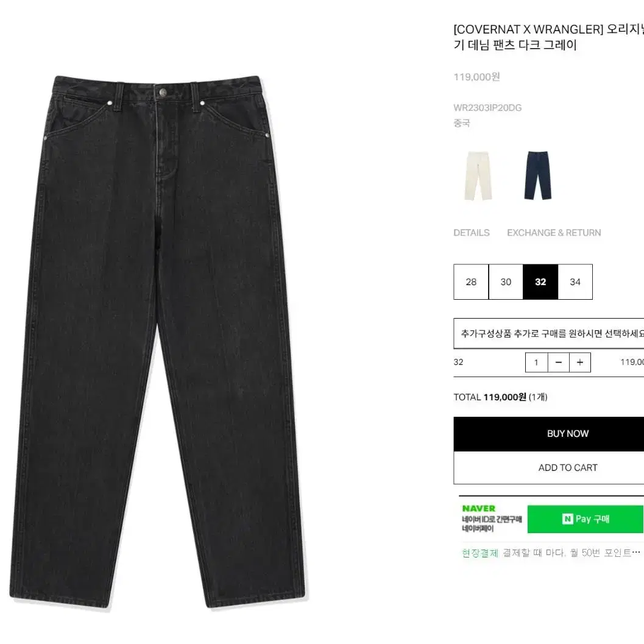This screenshot has width=644, height=644.
Task: Select the cream color pants swatch
Action: pos(478,176)
